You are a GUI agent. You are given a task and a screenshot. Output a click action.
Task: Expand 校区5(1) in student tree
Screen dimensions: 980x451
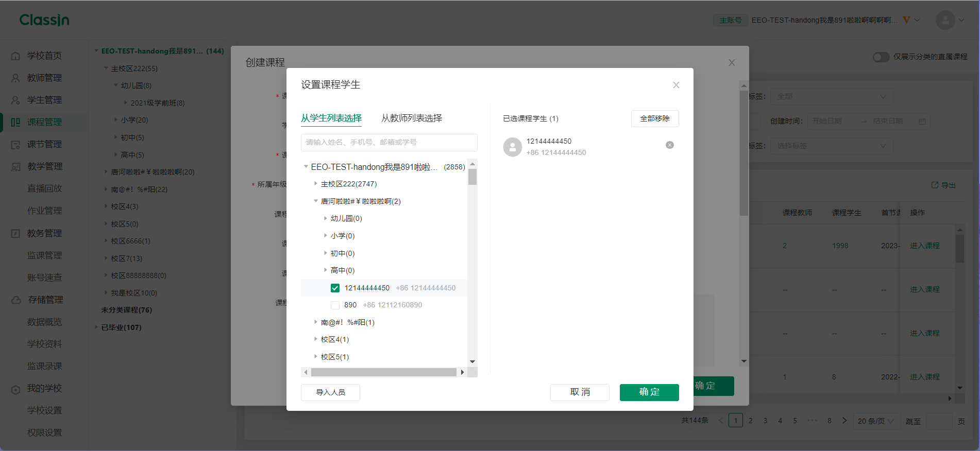click(x=316, y=357)
